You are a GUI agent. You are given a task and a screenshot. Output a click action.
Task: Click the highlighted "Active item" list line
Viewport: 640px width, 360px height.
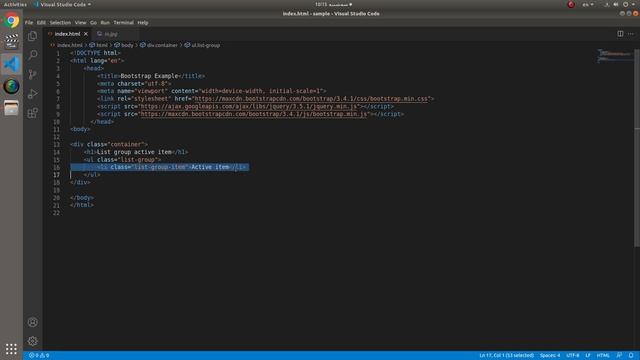click(159, 167)
